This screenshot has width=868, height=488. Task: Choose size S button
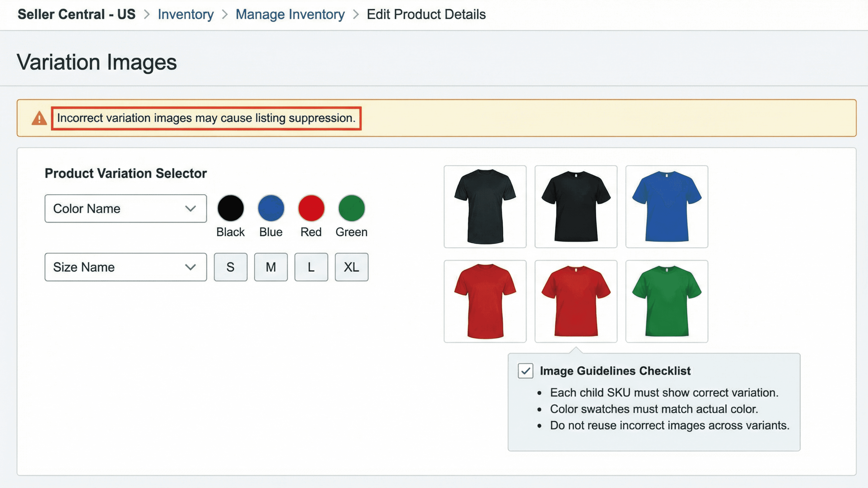click(x=231, y=267)
